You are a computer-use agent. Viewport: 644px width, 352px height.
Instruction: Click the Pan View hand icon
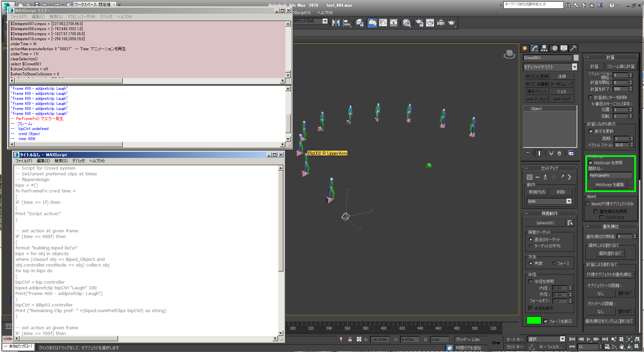click(622, 347)
